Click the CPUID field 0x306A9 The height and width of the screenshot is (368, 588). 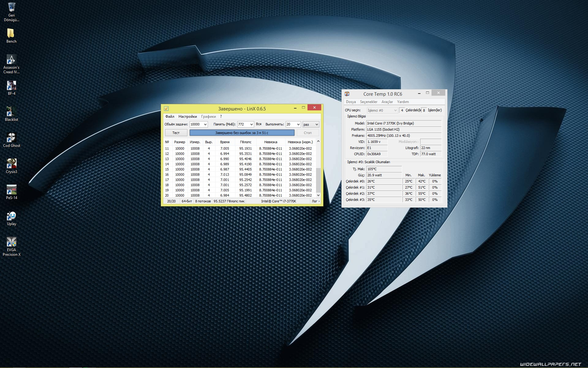377,154
